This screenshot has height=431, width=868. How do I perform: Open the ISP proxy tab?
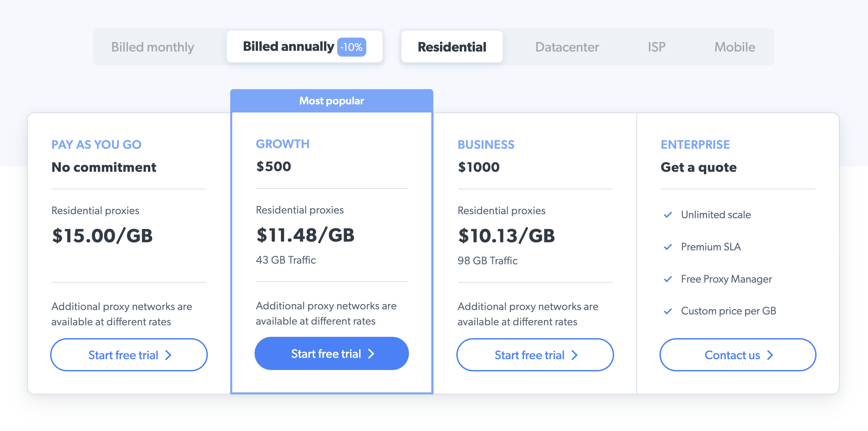pos(657,47)
